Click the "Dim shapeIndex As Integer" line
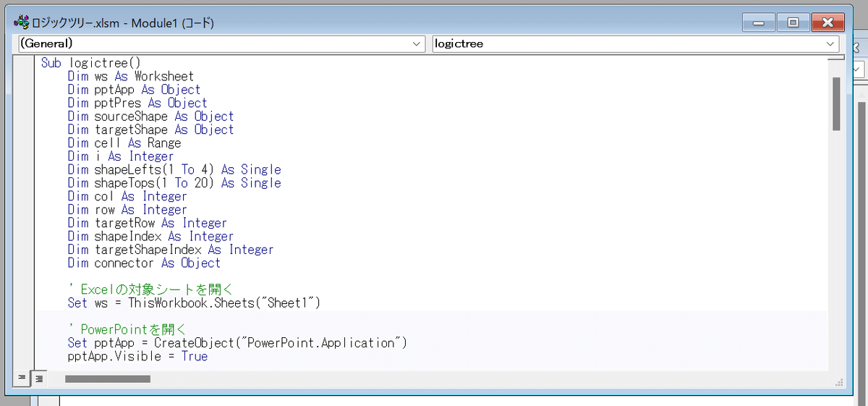The height and width of the screenshot is (406, 868). pyautogui.click(x=150, y=236)
